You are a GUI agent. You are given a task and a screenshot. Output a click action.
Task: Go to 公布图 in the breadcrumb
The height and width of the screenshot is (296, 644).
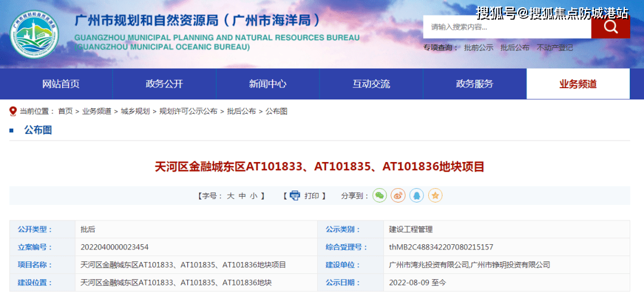point(277,111)
